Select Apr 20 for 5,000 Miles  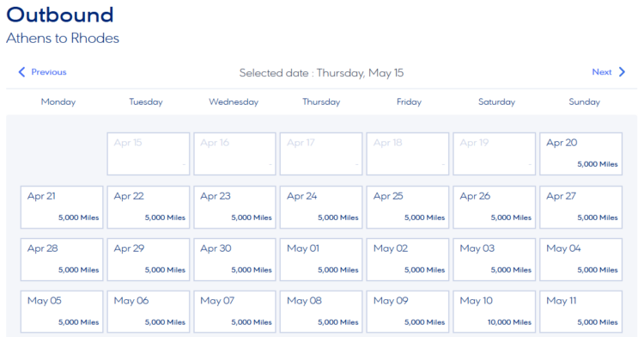tap(580, 154)
